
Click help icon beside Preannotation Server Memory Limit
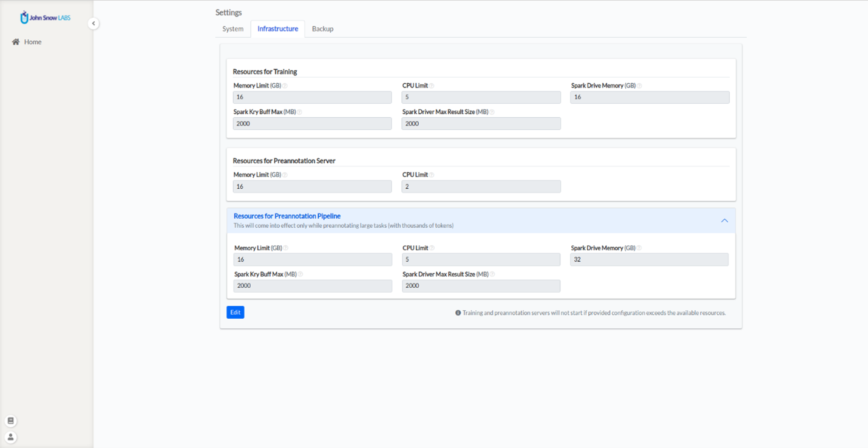click(285, 175)
